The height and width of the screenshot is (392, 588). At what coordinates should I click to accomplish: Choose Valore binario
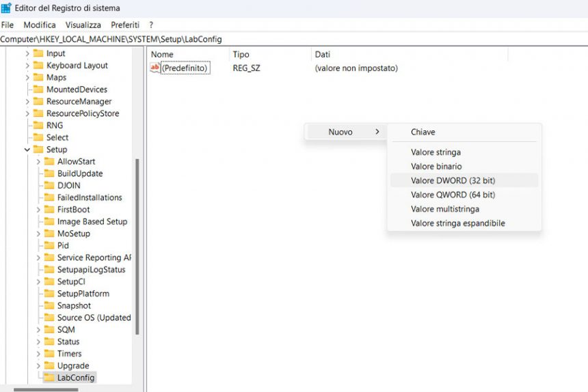(x=464, y=166)
